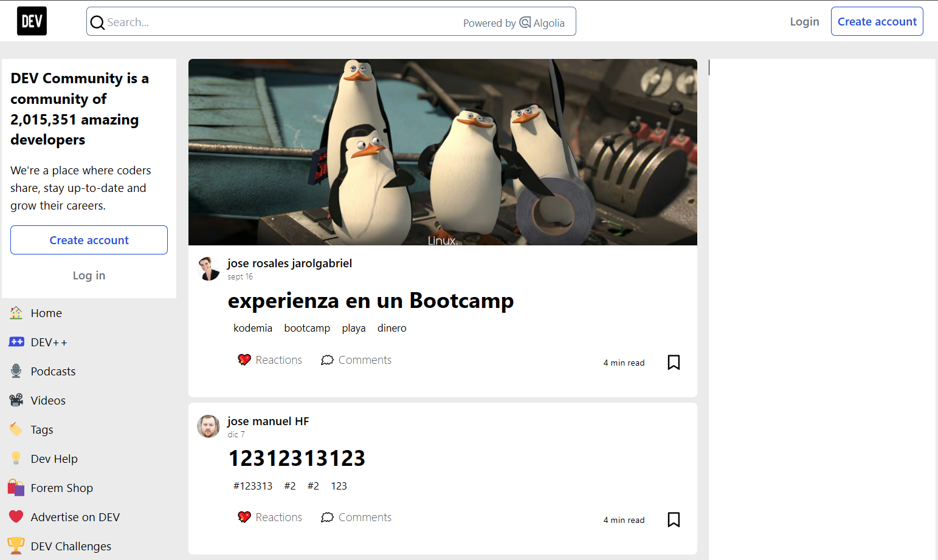Open the penguins cover image of Bootcamp post
Image resolution: width=938 pixels, height=560 pixels.
click(443, 152)
